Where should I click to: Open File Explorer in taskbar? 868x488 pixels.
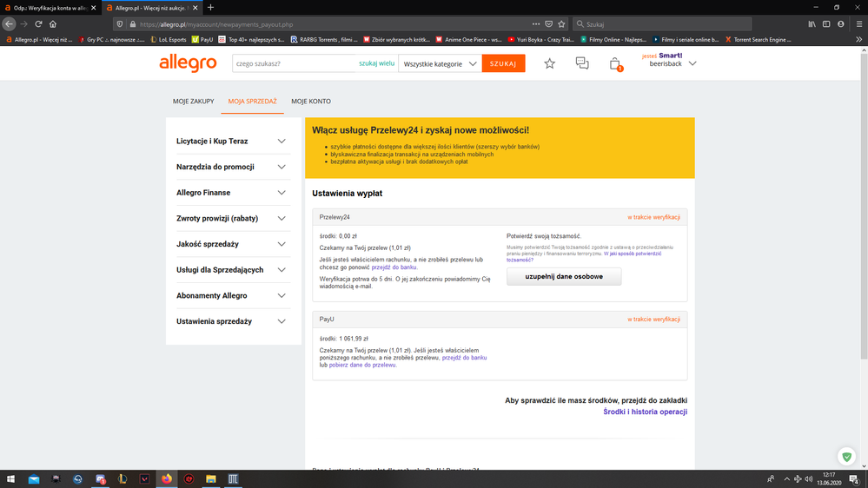coord(211,479)
